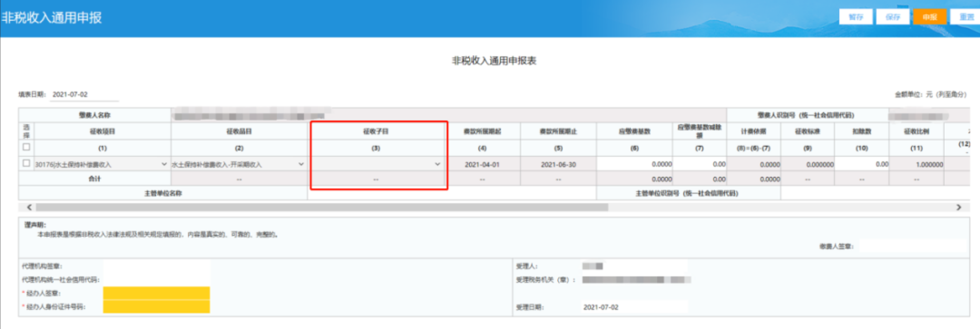980x329 pixels.
Task: Click the right arrow of horizontal scrollbar
Action: [959, 207]
